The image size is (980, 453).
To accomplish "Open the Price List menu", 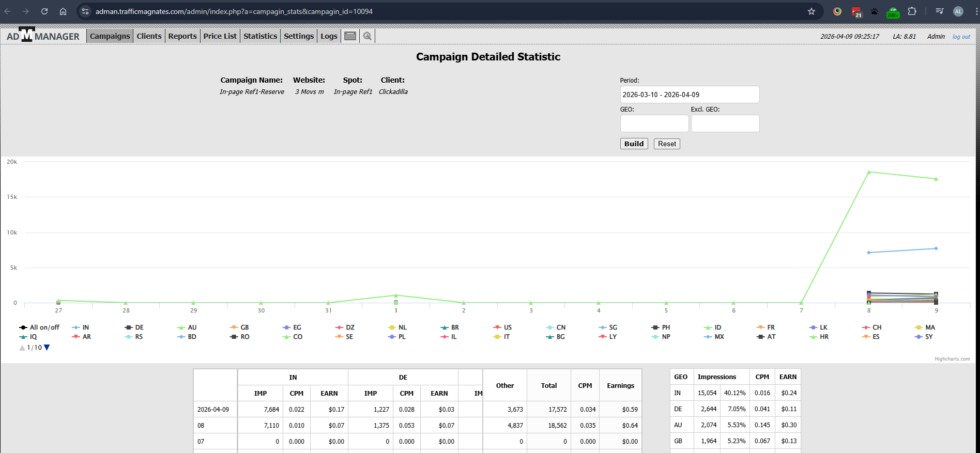I will pyautogui.click(x=220, y=36).
